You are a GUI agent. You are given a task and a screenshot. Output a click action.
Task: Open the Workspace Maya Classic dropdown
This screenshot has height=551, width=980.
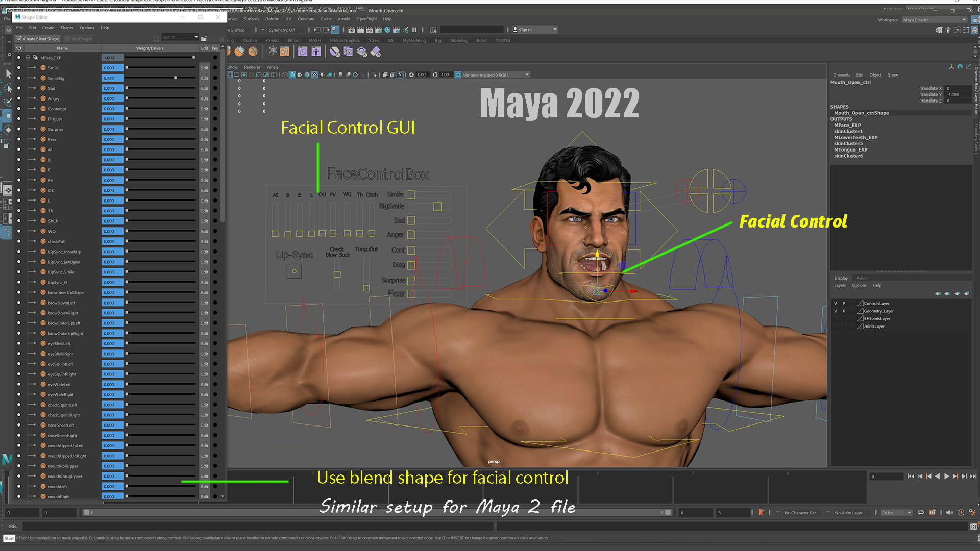click(x=934, y=20)
